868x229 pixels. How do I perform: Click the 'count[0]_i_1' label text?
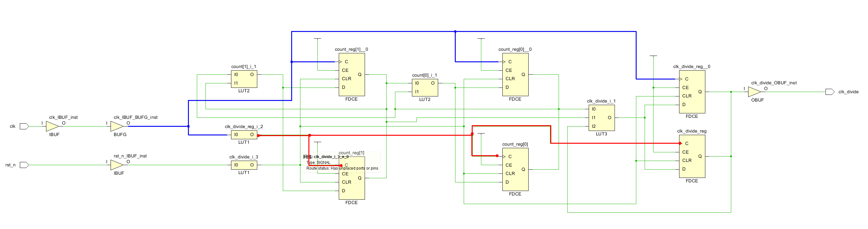(x=424, y=75)
